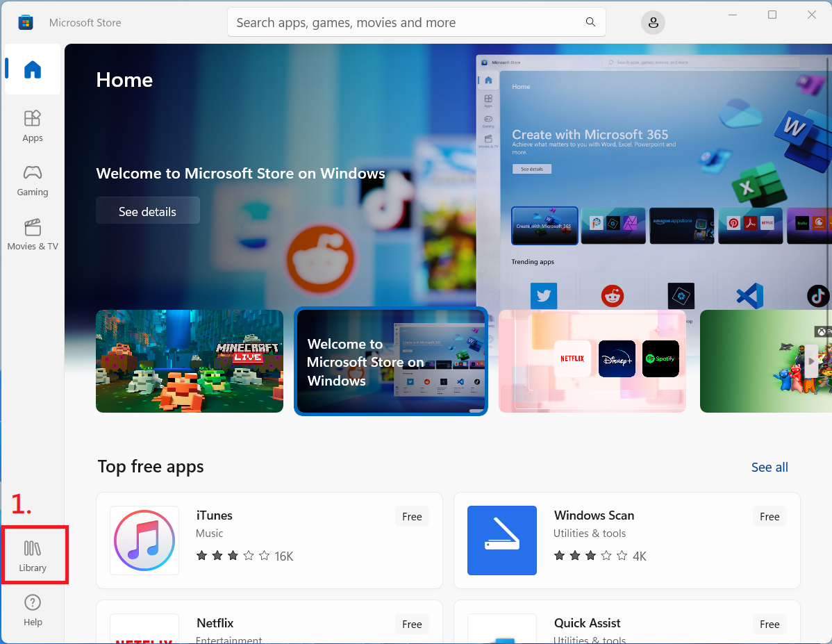Screen dimensions: 832x644
Task: Click Free button for iTunes
Action: 412,516
